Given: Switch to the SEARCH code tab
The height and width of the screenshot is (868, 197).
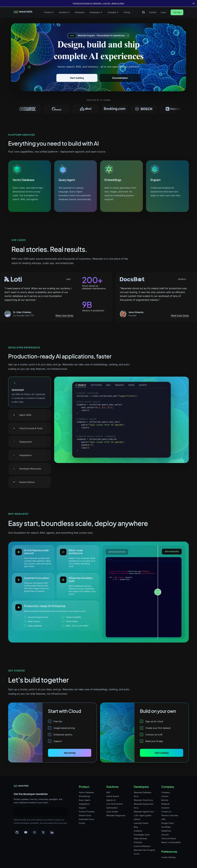Looking at the screenshot, I should (x=81, y=385).
